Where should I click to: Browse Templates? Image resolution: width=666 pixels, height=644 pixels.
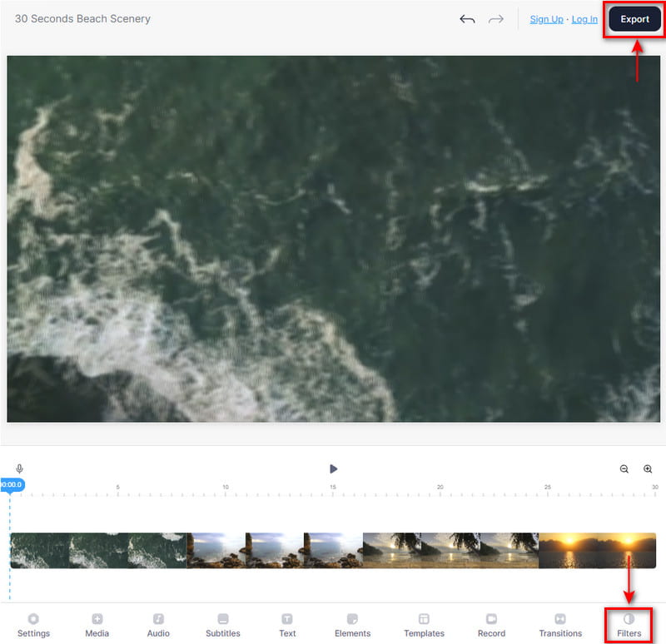point(424,625)
